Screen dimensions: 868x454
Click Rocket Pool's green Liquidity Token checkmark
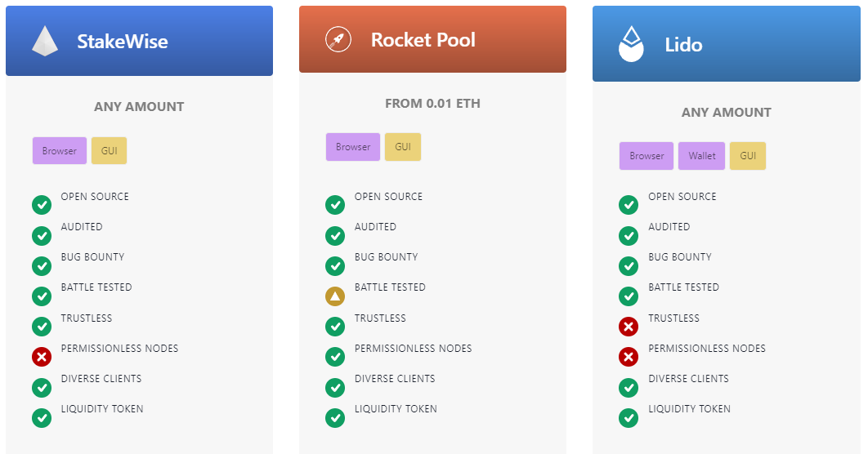335,418
